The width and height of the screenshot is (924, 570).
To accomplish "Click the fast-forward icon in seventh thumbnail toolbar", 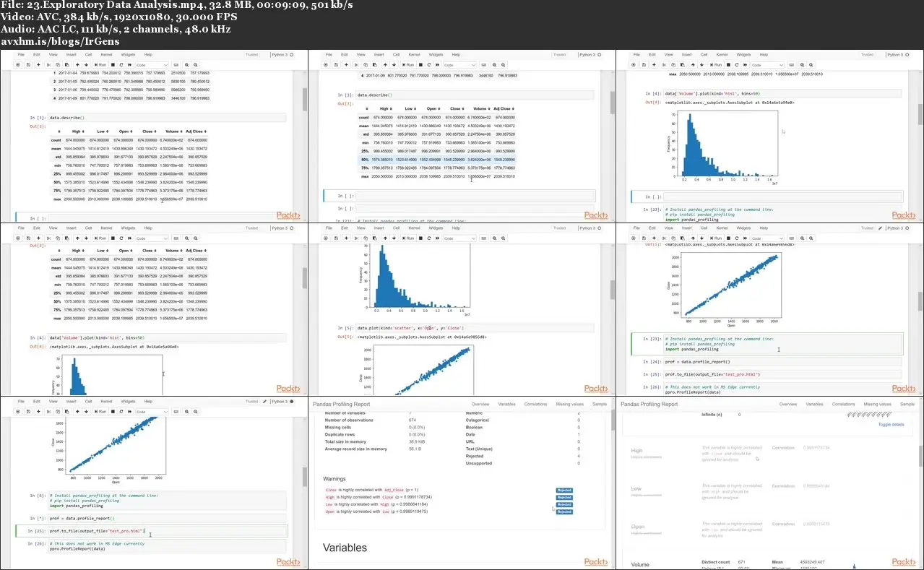I will point(129,411).
